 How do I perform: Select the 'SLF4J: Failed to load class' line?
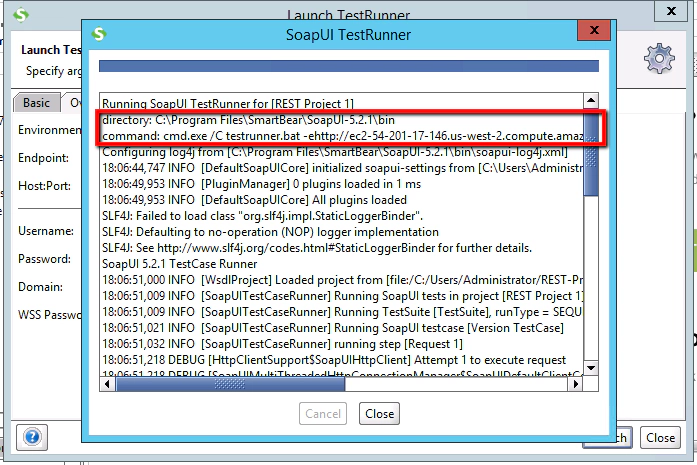pyautogui.click(x=262, y=216)
